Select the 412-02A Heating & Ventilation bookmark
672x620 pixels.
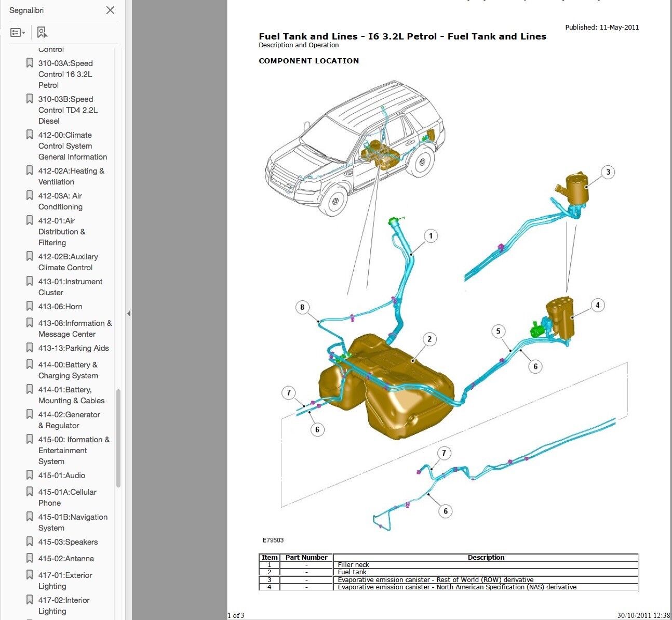[71, 176]
